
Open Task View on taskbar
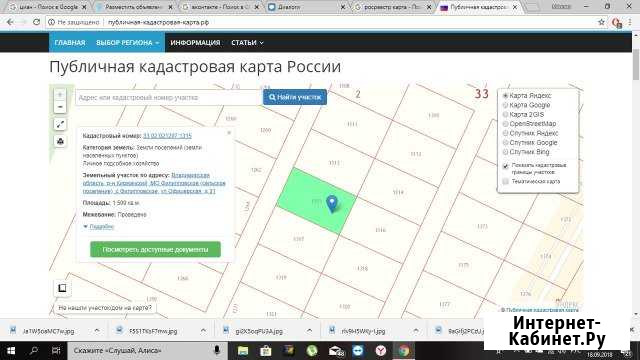56,351
